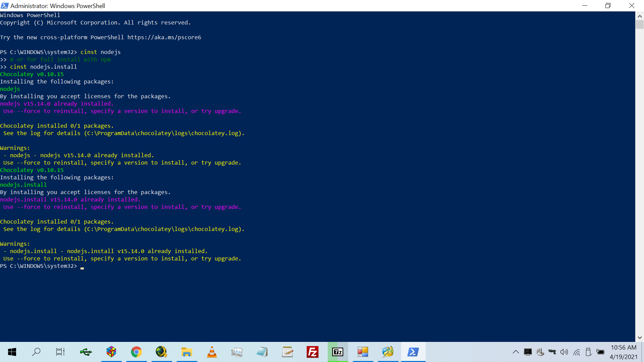Click the vertical scrollbar thumb
The height and width of the screenshot is (362, 644).
coord(640,24)
